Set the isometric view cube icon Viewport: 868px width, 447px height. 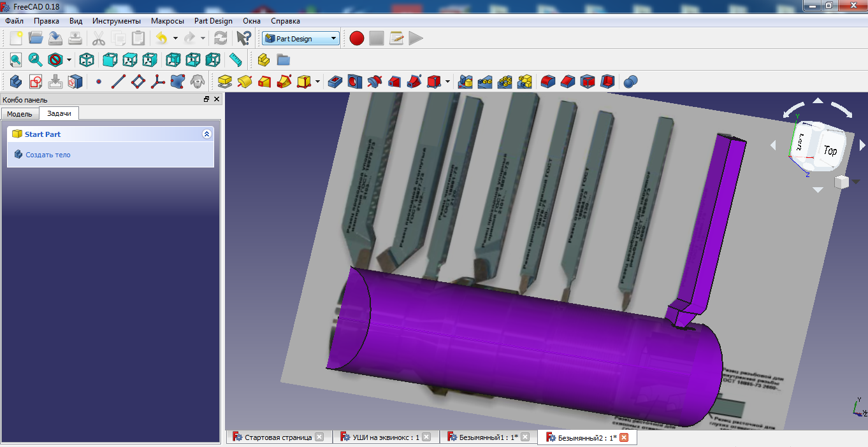click(87, 60)
